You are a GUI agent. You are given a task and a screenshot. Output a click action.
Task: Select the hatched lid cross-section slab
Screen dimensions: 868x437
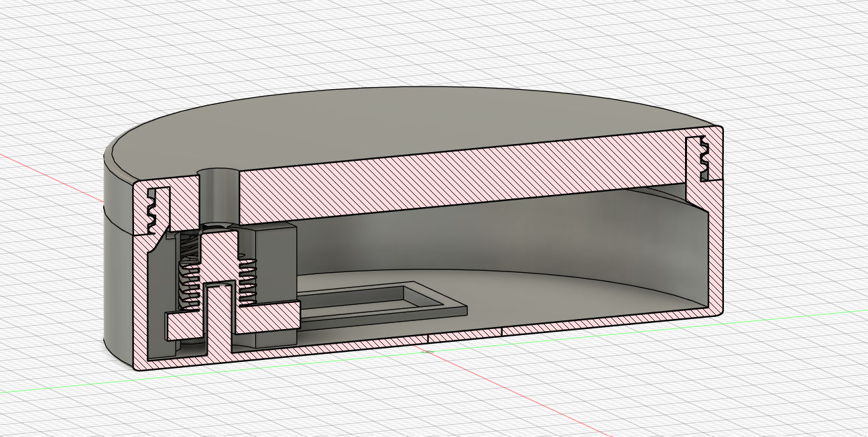pyautogui.click(x=462, y=176)
